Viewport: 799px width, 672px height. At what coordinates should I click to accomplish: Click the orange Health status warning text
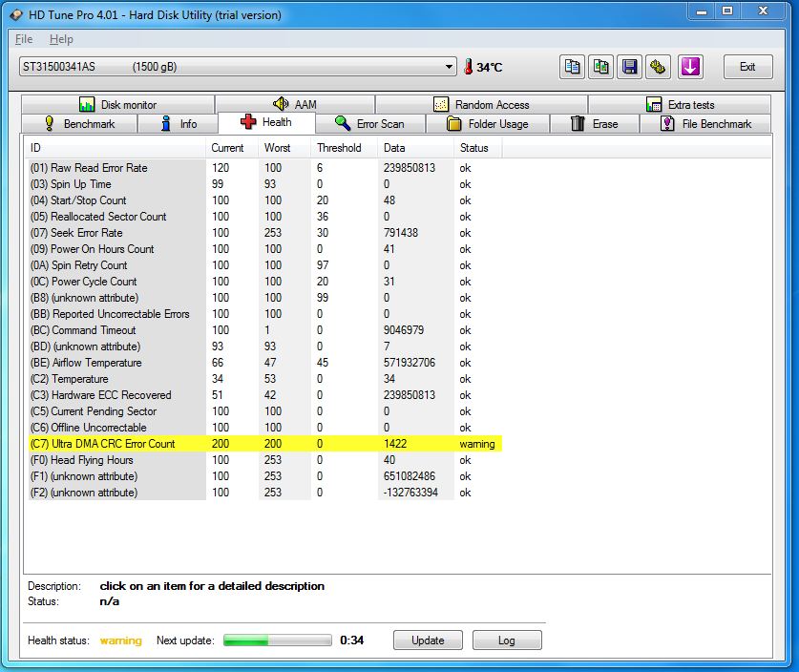pyautogui.click(x=121, y=640)
